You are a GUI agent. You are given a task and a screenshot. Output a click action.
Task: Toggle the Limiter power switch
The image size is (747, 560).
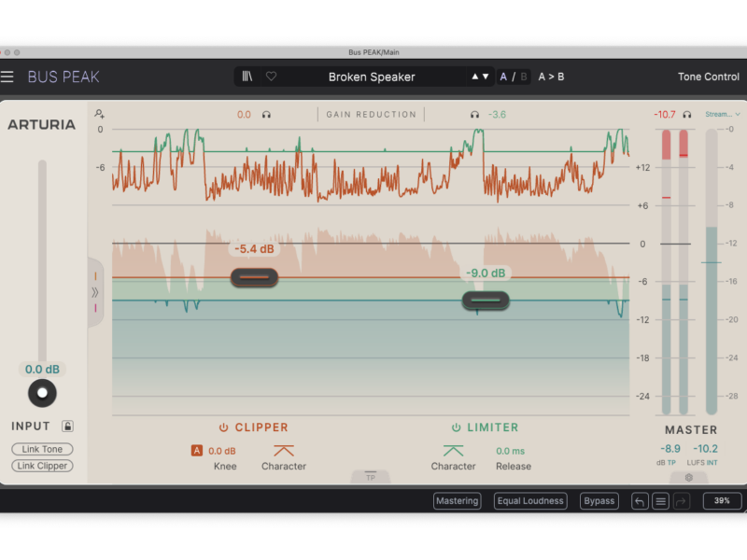(457, 427)
